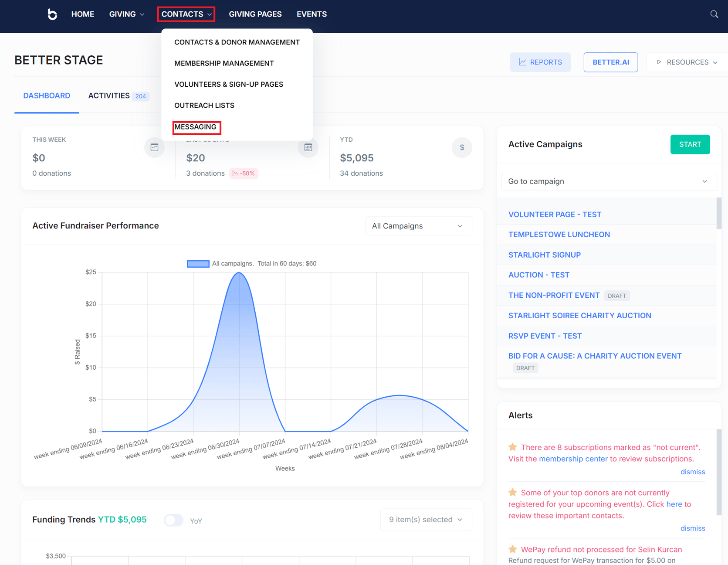Click the star icon beside top donors alert
The width and height of the screenshot is (728, 565).
tap(513, 493)
